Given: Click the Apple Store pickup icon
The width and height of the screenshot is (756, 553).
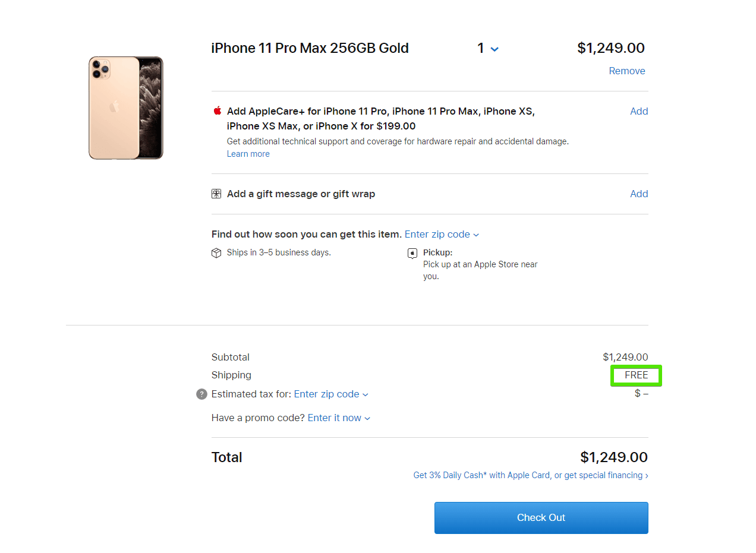Looking at the screenshot, I should (412, 254).
